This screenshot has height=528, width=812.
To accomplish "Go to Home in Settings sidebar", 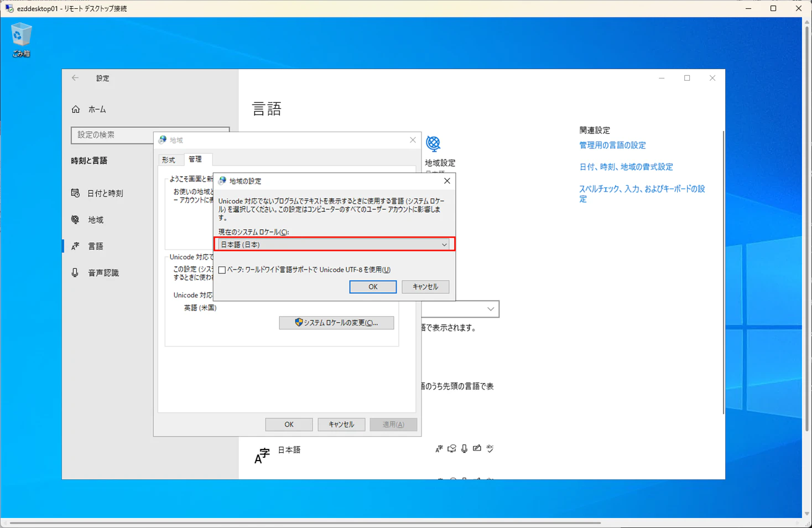I will tap(89, 110).
